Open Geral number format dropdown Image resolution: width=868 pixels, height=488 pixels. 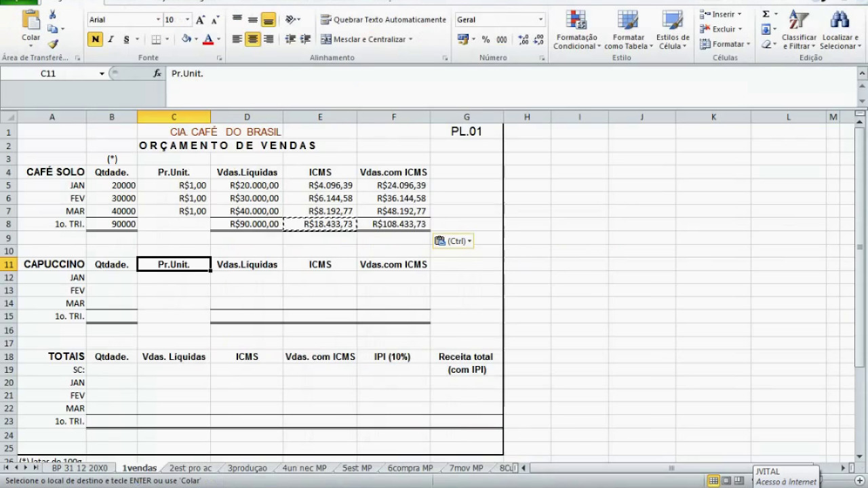(540, 20)
